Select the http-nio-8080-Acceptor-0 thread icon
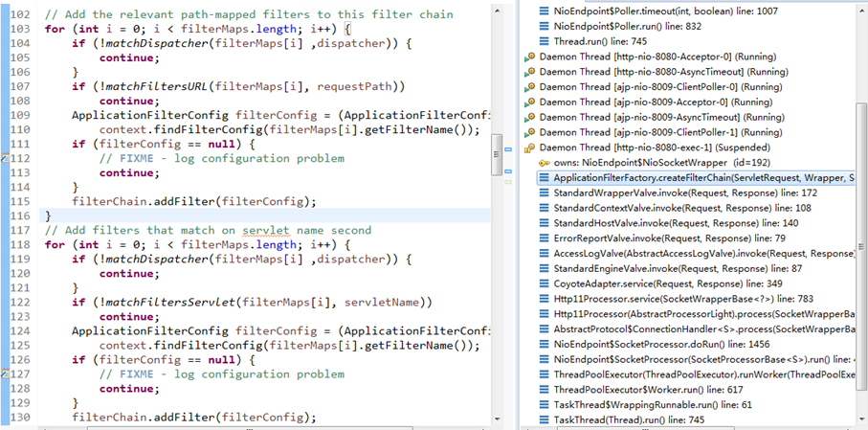Viewport: 868px width, 430px height. click(530, 57)
